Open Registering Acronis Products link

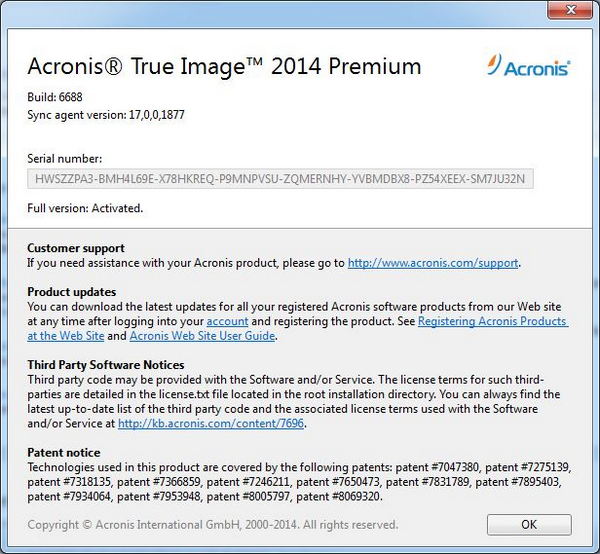pyautogui.click(x=492, y=322)
